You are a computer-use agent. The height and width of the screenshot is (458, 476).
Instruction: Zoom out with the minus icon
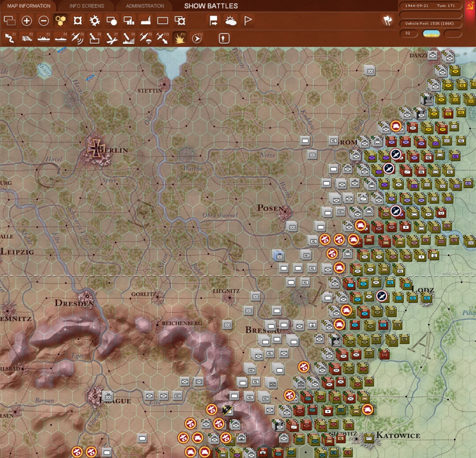[x=44, y=21]
